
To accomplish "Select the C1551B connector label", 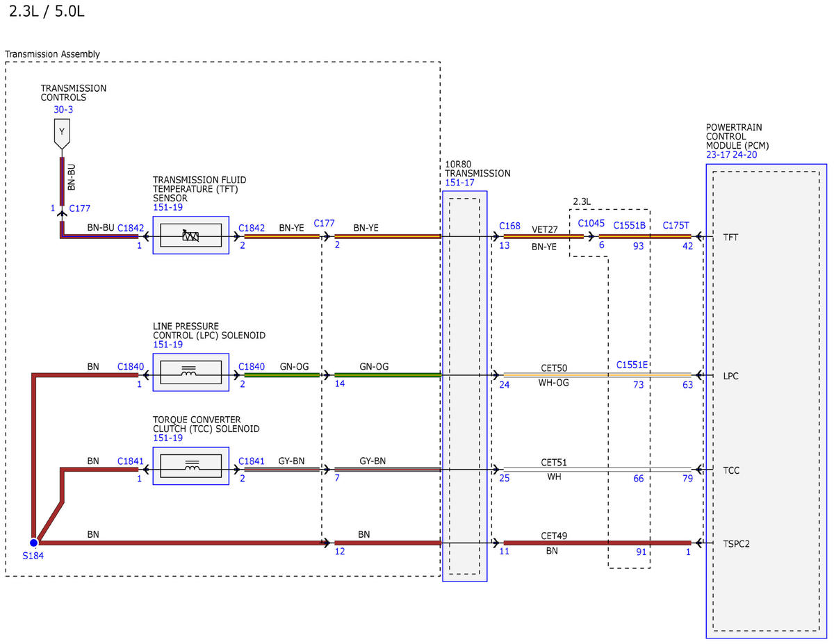I will pyautogui.click(x=630, y=225).
